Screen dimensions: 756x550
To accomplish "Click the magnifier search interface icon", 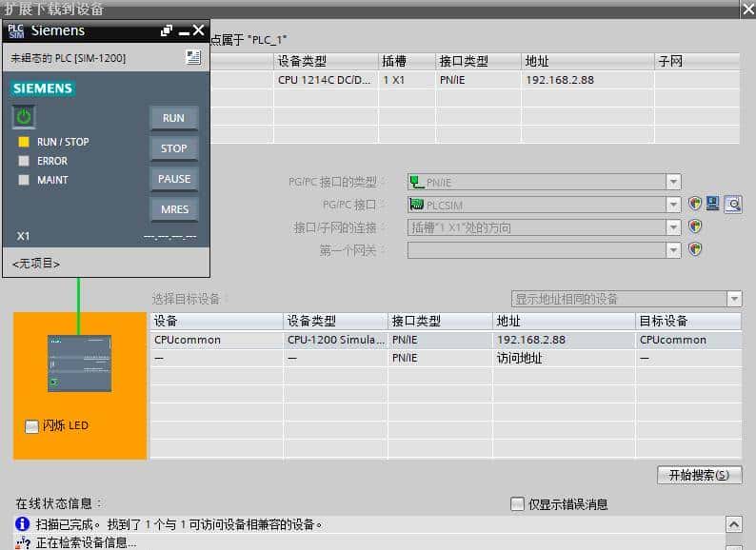I will click(733, 205).
